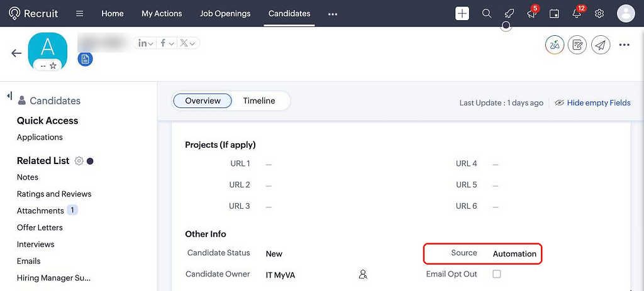
Task: Open the blue resume document icon
Action: [86, 59]
